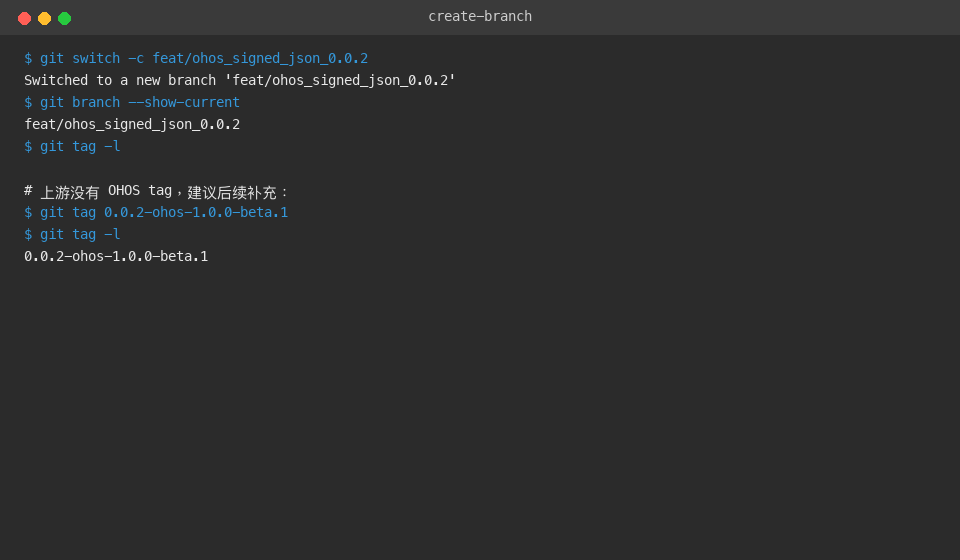Image resolution: width=960 pixels, height=560 pixels.
Task: Click the git branch --show-current command
Action: 132,102
